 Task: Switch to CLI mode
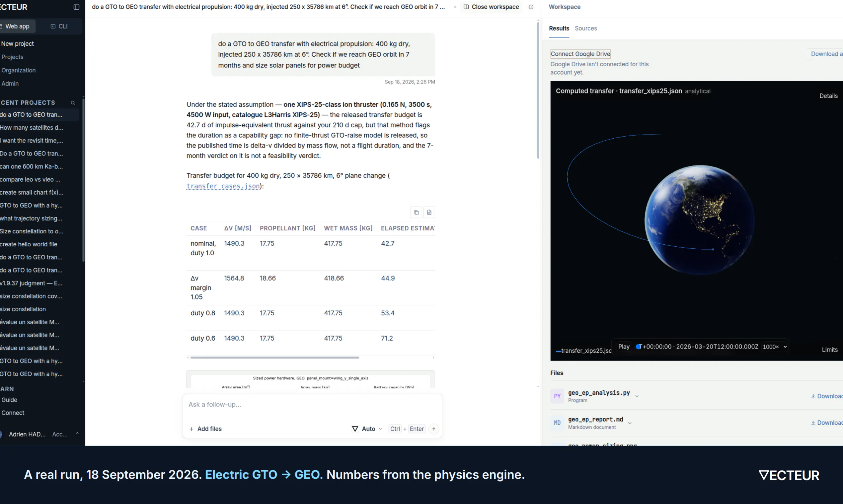[59, 26]
